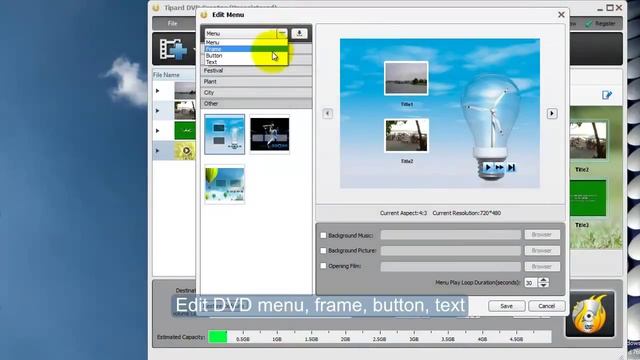Viewport: 640px width, 360px height.
Task: Click the Background Music path field
Action: 451,235
